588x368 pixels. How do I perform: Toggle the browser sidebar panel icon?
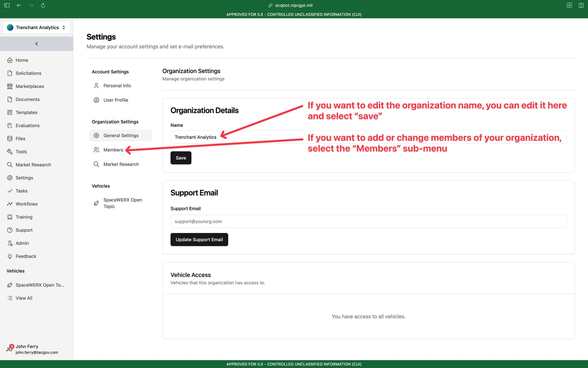[7, 5]
